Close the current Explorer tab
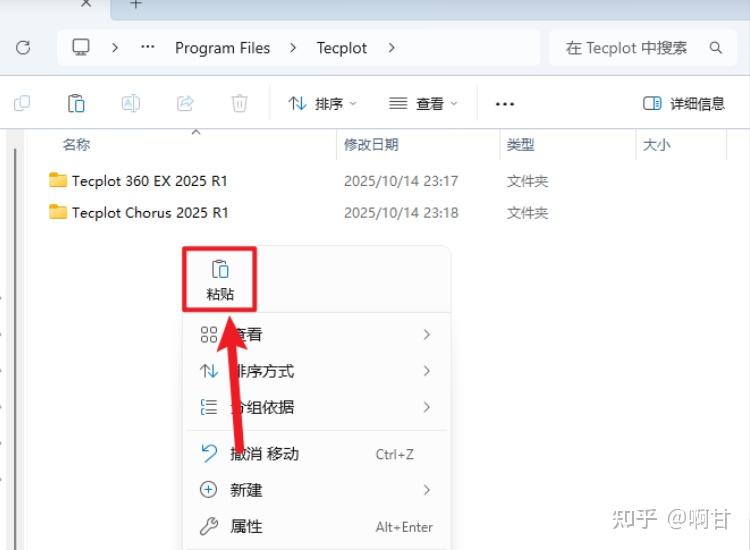The height and width of the screenshot is (550, 750). click(86, 3)
